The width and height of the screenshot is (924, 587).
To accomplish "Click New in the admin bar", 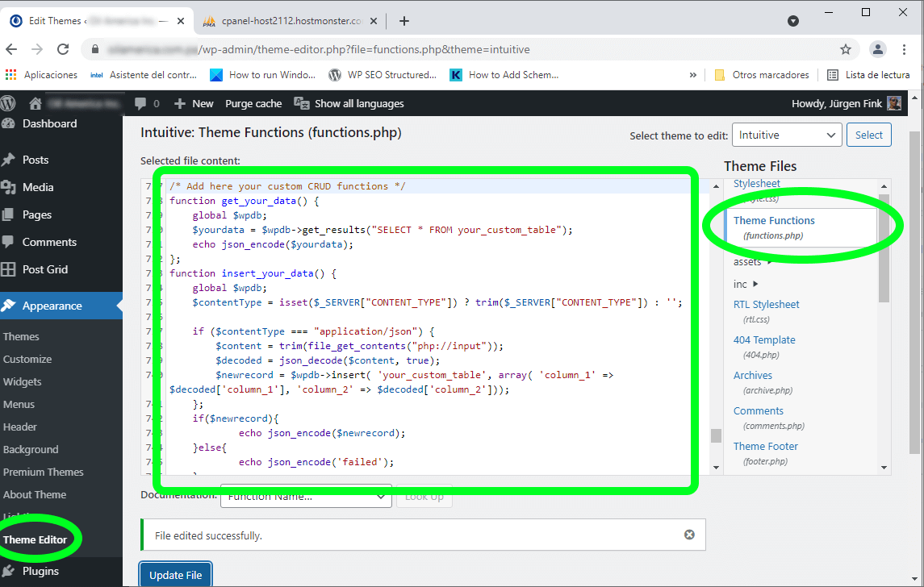I will tap(194, 104).
